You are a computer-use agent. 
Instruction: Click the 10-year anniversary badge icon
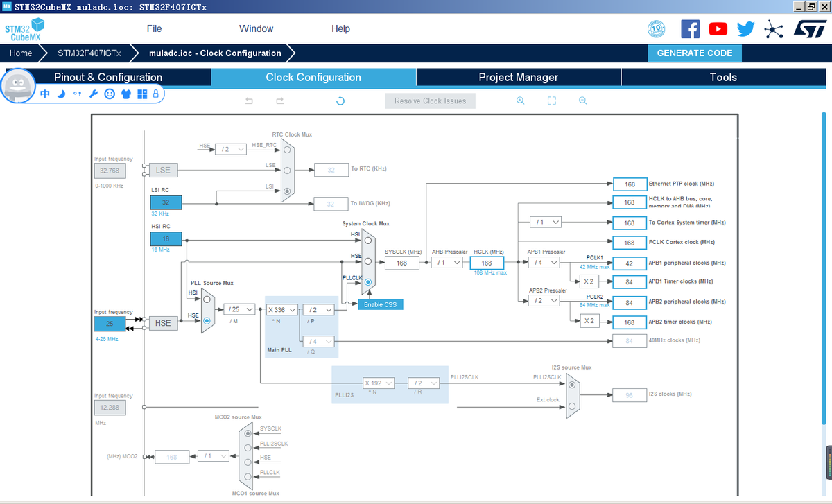656,28
